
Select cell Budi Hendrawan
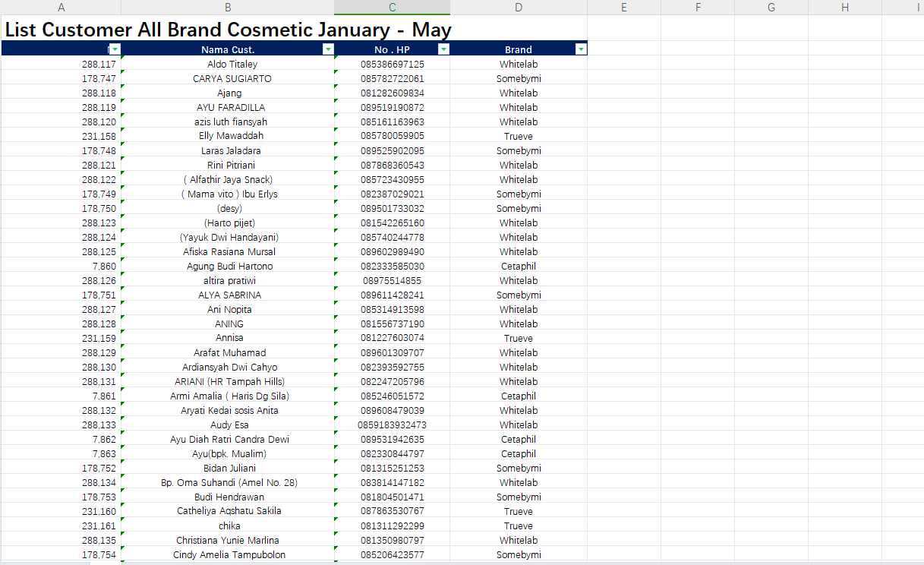pyautogui.click(x=228, y=497)
